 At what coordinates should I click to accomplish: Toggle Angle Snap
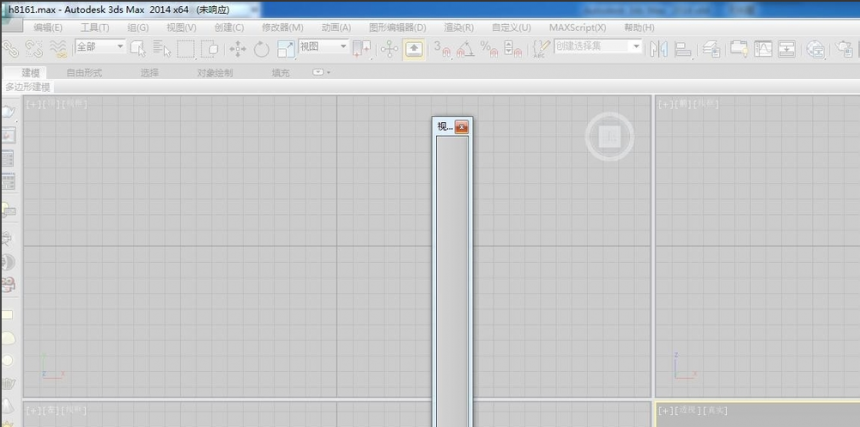click(x=465, y=49)
